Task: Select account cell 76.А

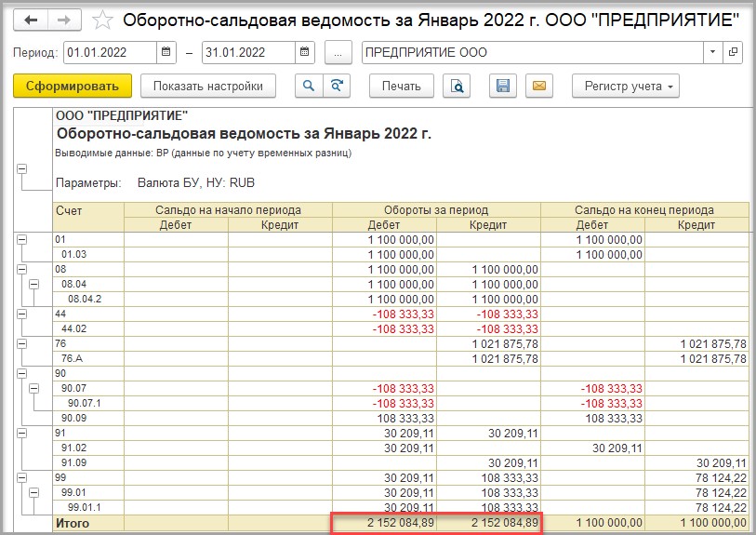Action: click(88, 358)
